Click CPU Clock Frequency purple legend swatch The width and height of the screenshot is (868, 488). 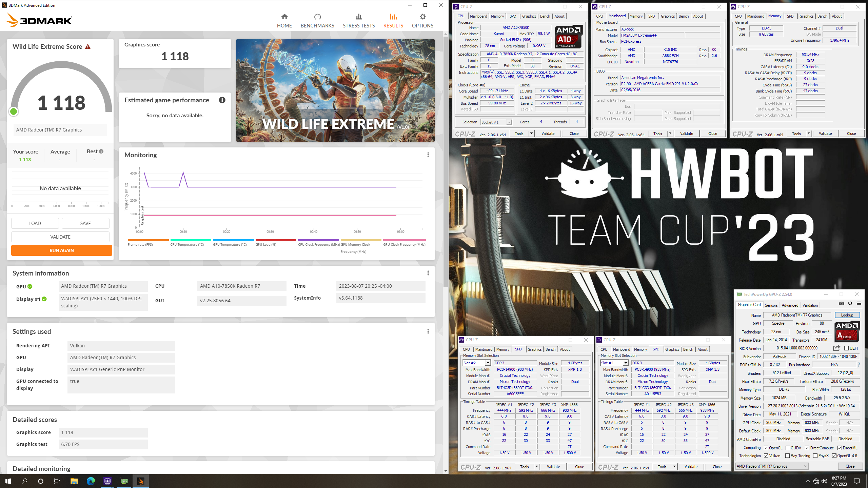point(318,240)
